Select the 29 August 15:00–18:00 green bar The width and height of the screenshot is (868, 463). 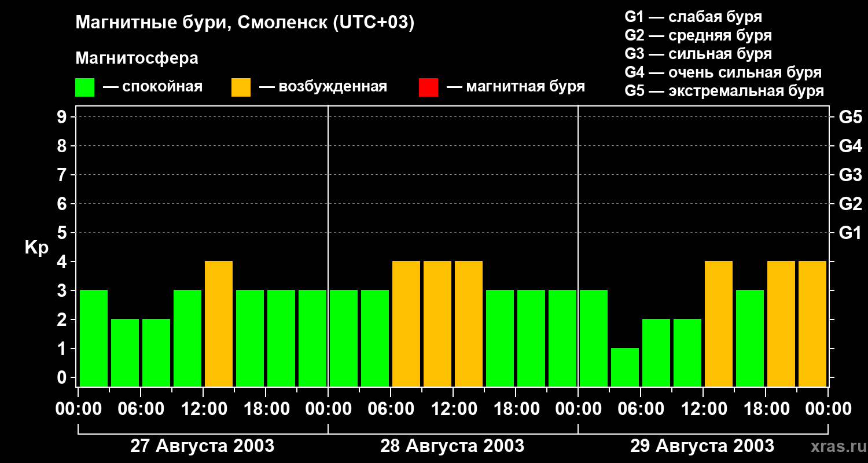tap(750, 338)
